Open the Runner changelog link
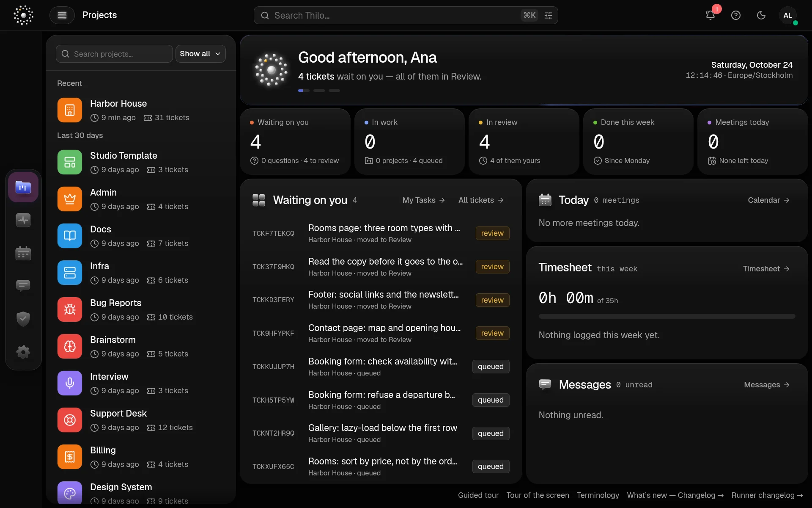Image resolution: width=812 pixels, height=508 pixels. [767, 495]
